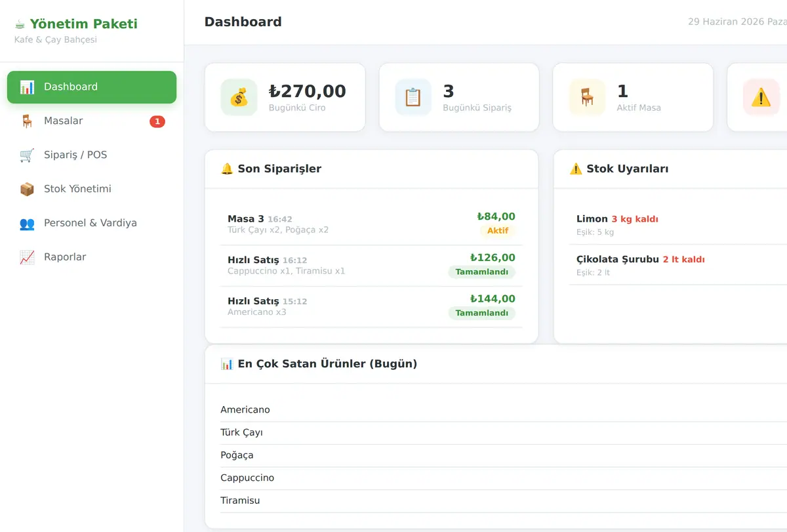Click the Çikolata Şurubu stock warning
Screen dimensions: 787x532
pos(678,265)
